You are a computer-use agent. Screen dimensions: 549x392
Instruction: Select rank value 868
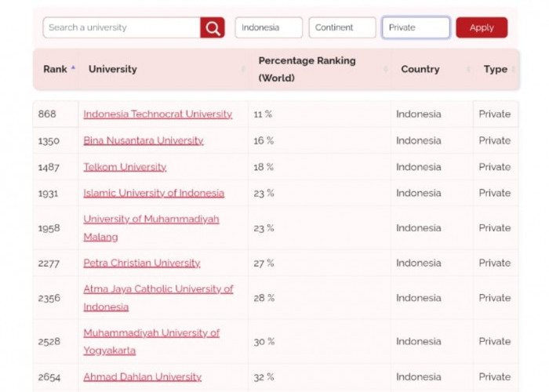(47, 114)
